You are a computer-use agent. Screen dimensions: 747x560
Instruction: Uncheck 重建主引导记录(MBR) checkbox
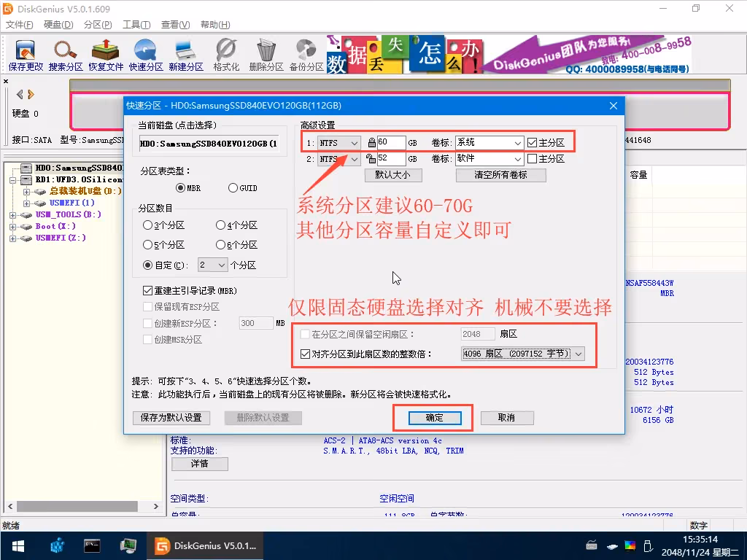[148, 291]
